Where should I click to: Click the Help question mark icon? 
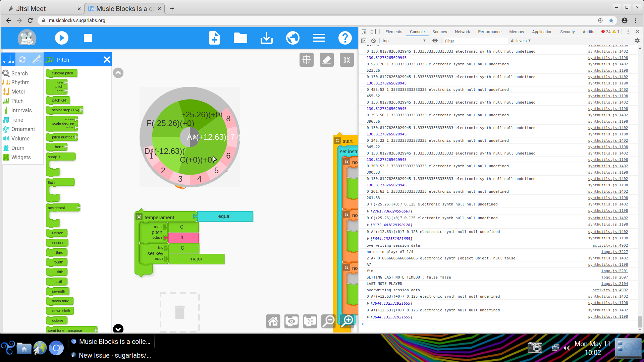(345, 38)
